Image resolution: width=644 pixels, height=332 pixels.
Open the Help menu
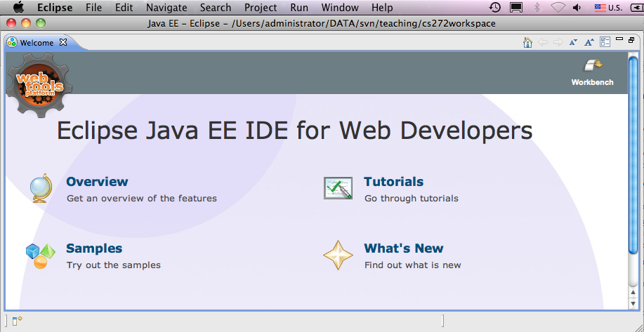point(382,8)
